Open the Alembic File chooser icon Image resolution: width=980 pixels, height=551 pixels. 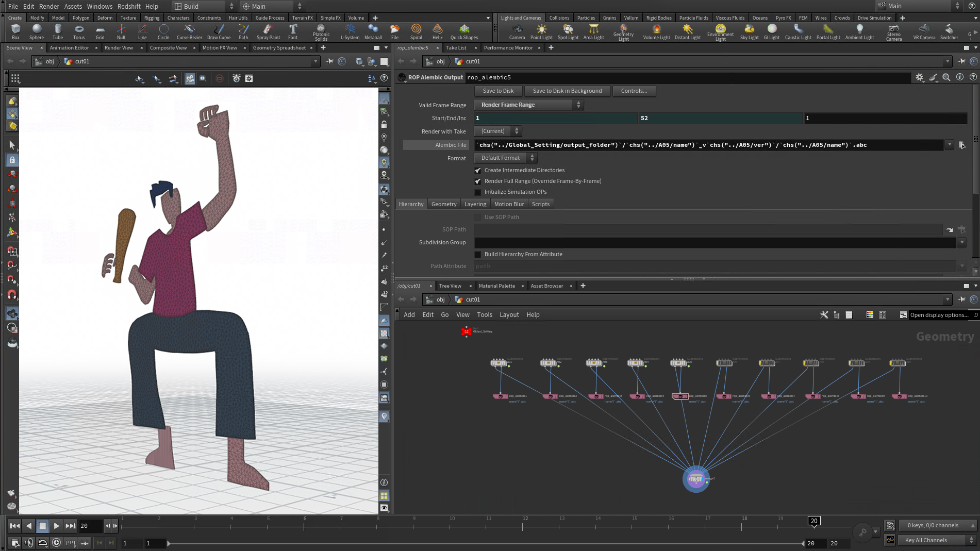(x=962, y=145)
